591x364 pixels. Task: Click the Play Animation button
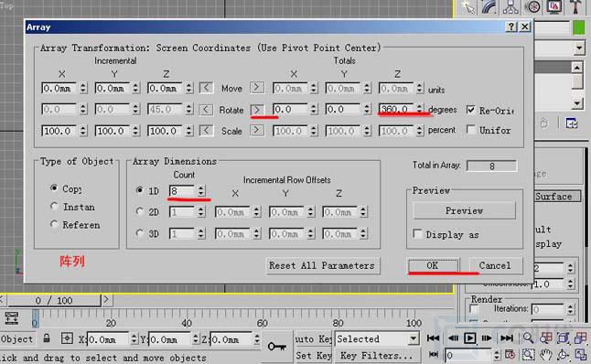[469, 338]
